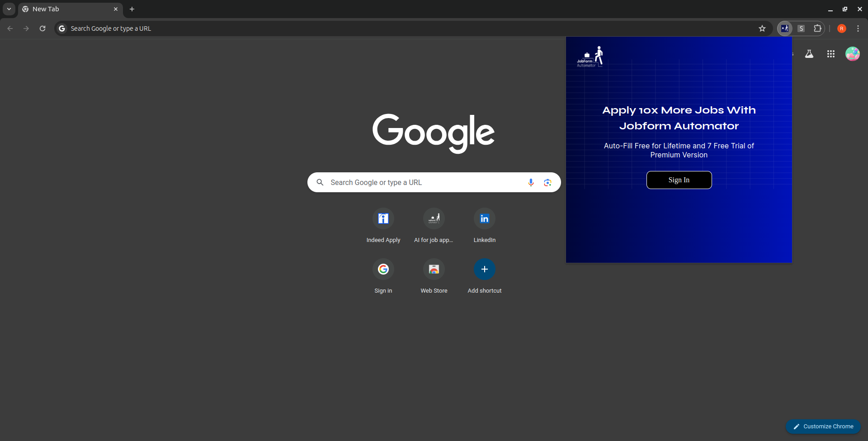Restore the Chrome window size
This screenshot has width=868, height=441.
click(845, 9)
